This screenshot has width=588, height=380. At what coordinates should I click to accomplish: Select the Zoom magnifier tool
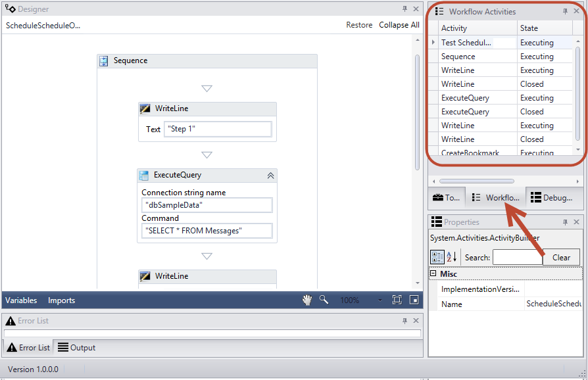(x=323, y=300)
